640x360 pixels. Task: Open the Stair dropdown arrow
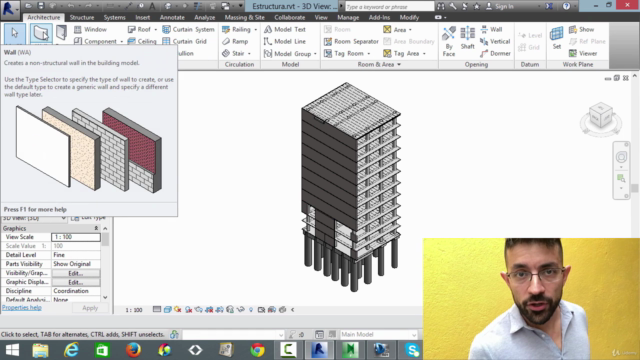point(249,54)
